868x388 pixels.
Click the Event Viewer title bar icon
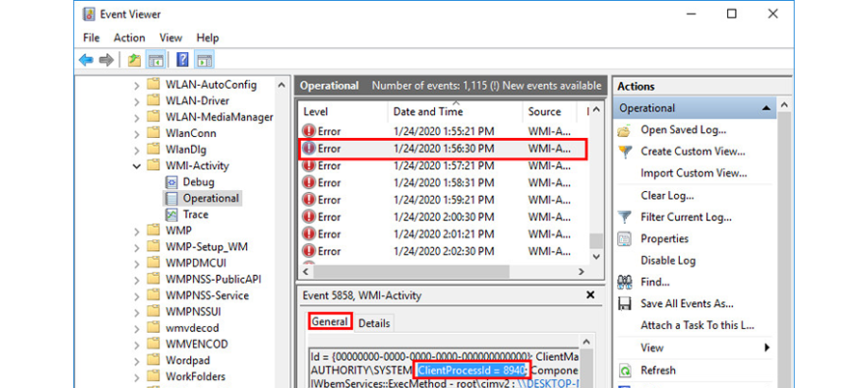click(x=89, y=14)
